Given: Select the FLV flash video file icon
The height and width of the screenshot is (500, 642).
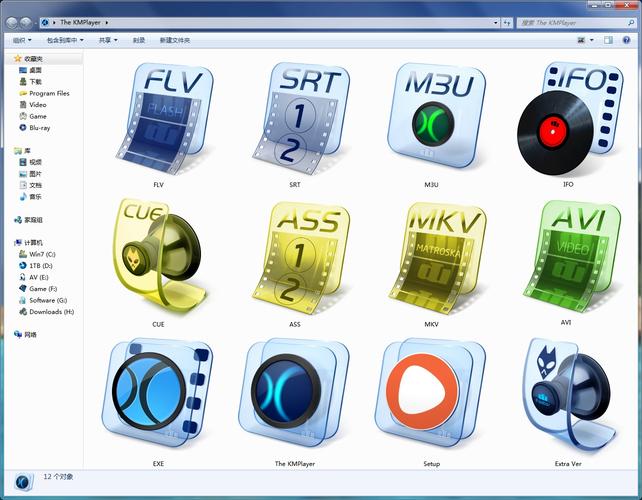Looking at the screenshot, I should tap(165, 119).
